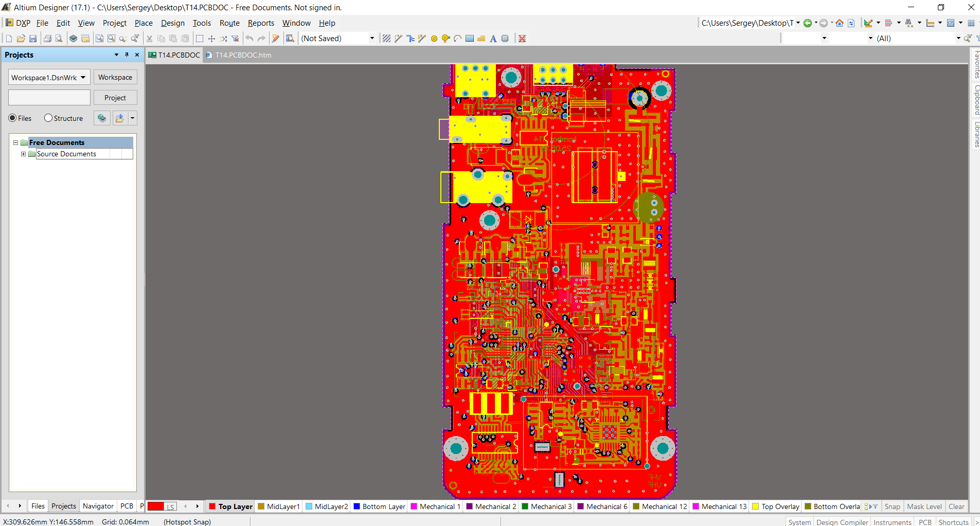Click the Mechanical 1 tab magenta swatch
The width and height of the screenshot is (980, 526).
coord(414,506)
